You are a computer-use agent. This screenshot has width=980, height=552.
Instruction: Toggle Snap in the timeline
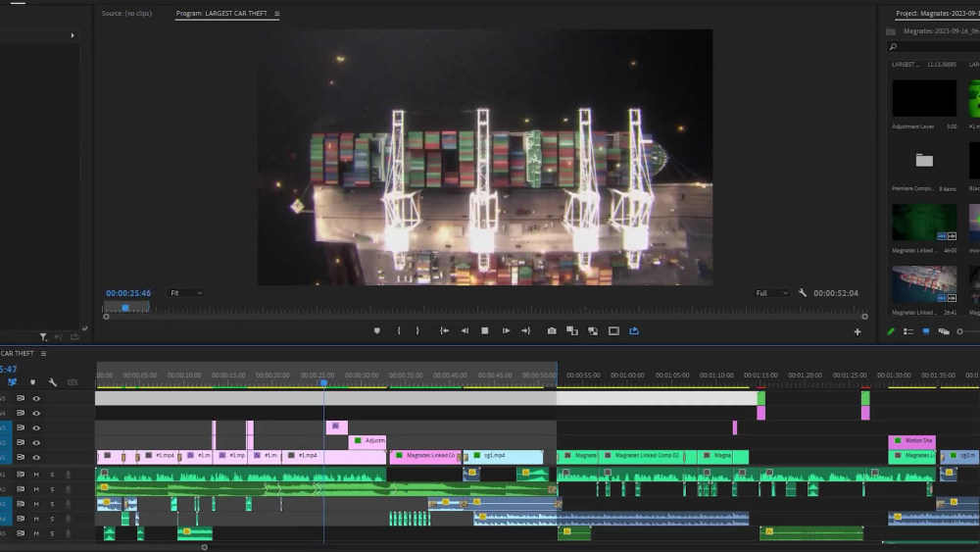pos(12,382)
